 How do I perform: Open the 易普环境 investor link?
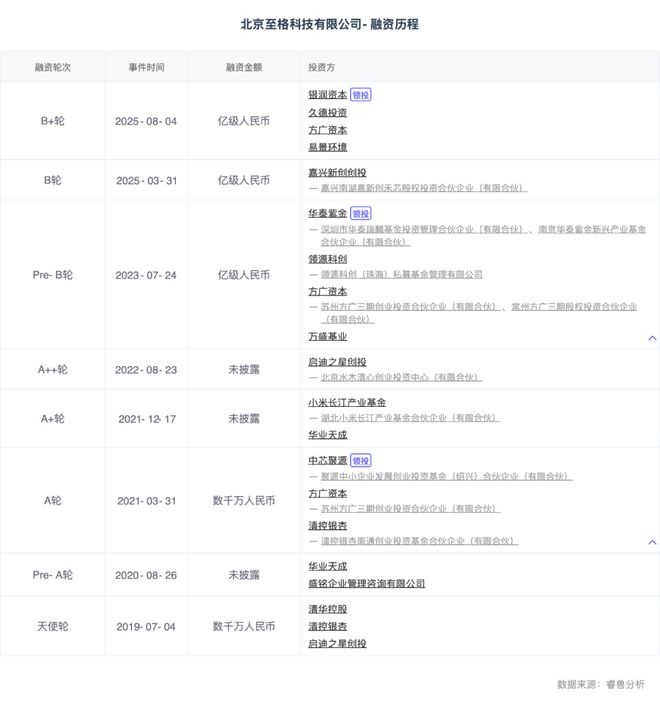328,147
